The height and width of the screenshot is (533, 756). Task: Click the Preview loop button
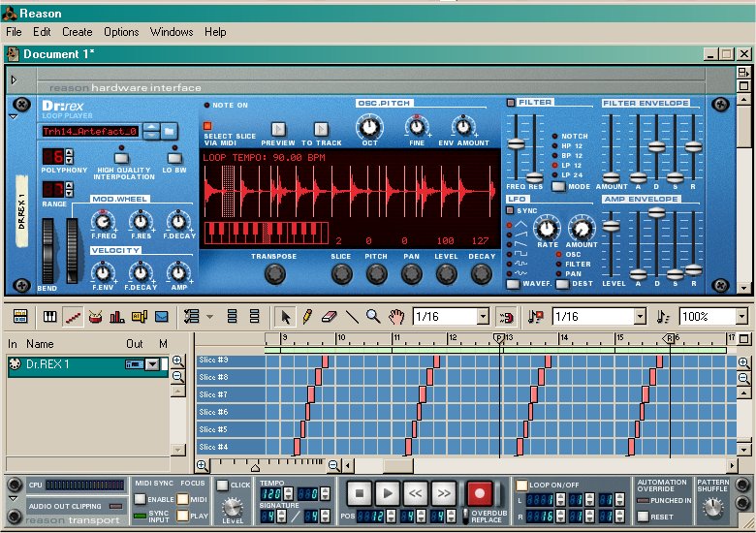pos(278,129)
